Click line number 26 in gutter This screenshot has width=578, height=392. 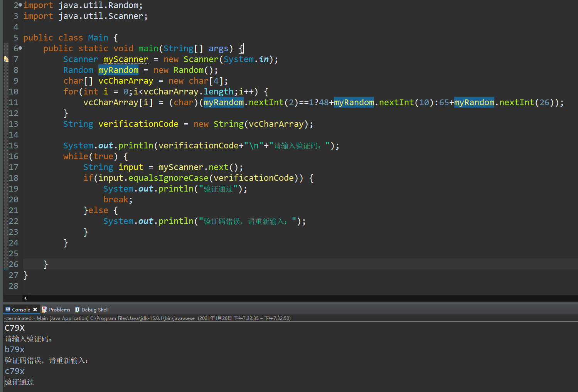coord(13,264)
